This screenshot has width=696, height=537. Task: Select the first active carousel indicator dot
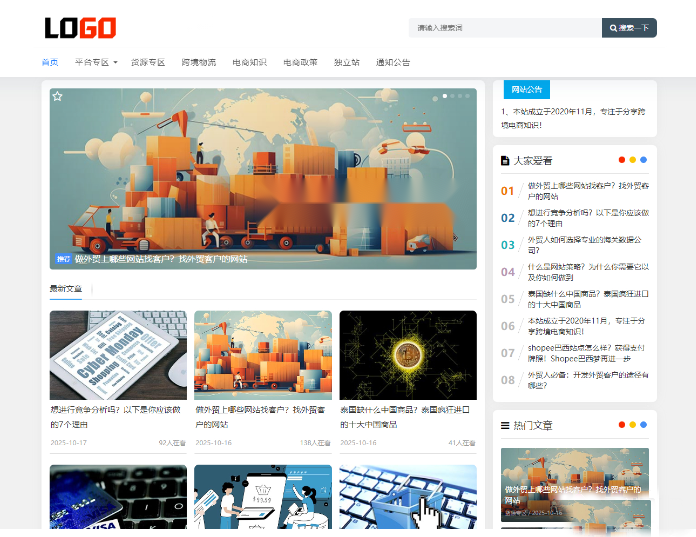point(445,96)
